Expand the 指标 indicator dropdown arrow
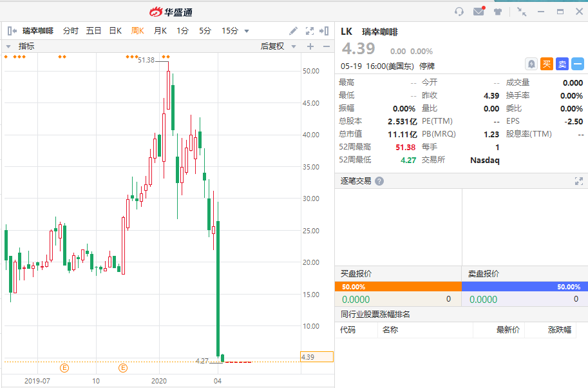The height and width of the screenshot is (388, 588). coord(8,46)
